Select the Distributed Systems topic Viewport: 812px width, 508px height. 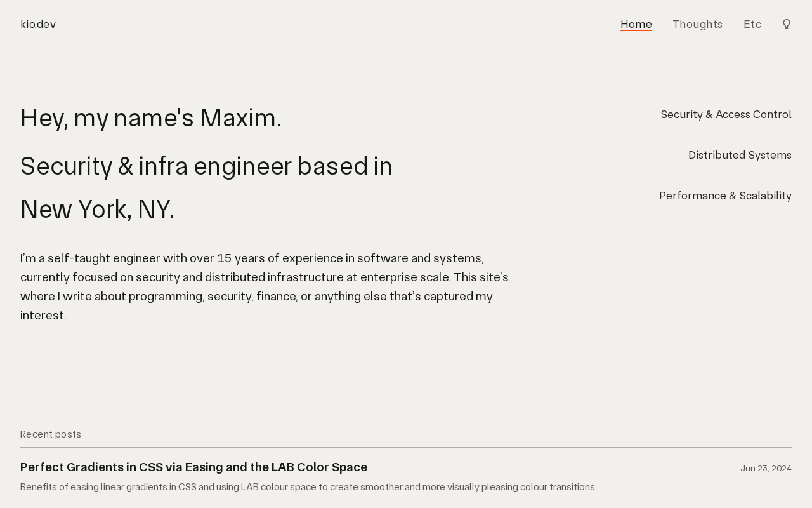740,155
